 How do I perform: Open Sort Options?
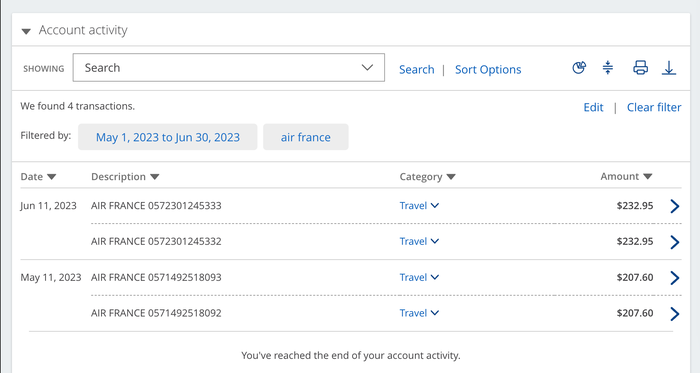tap(488, 70)
